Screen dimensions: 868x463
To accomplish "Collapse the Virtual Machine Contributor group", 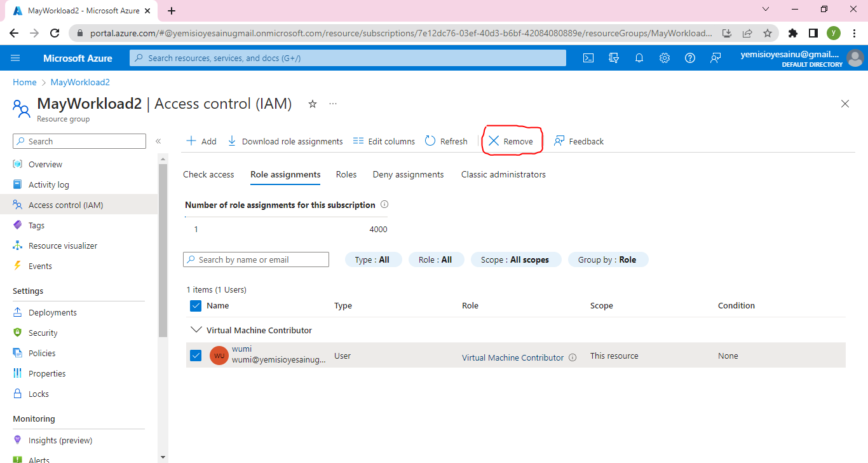I will pos(195,330).
